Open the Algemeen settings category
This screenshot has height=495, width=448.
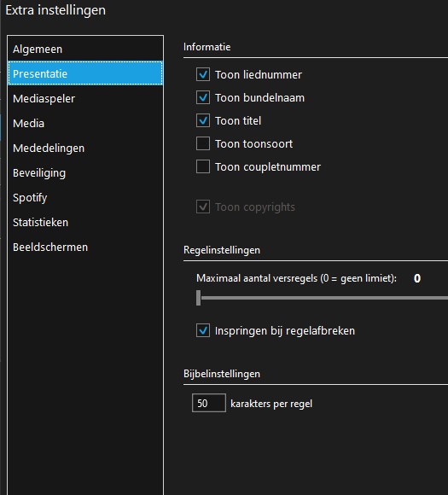point(85,49)
